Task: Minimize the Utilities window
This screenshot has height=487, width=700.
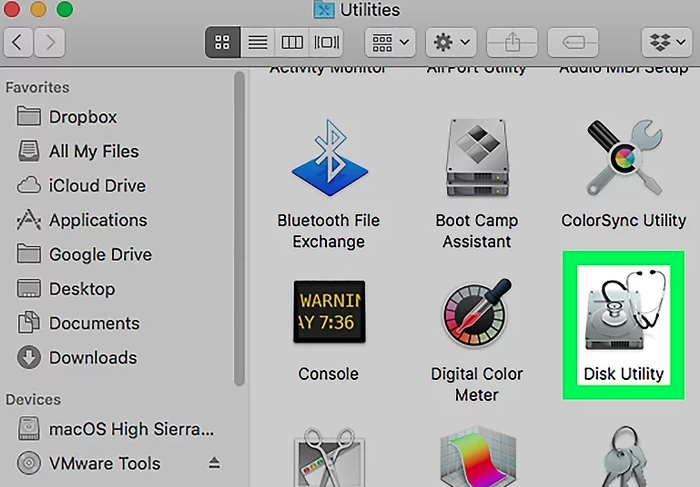Action: point(38,9)
